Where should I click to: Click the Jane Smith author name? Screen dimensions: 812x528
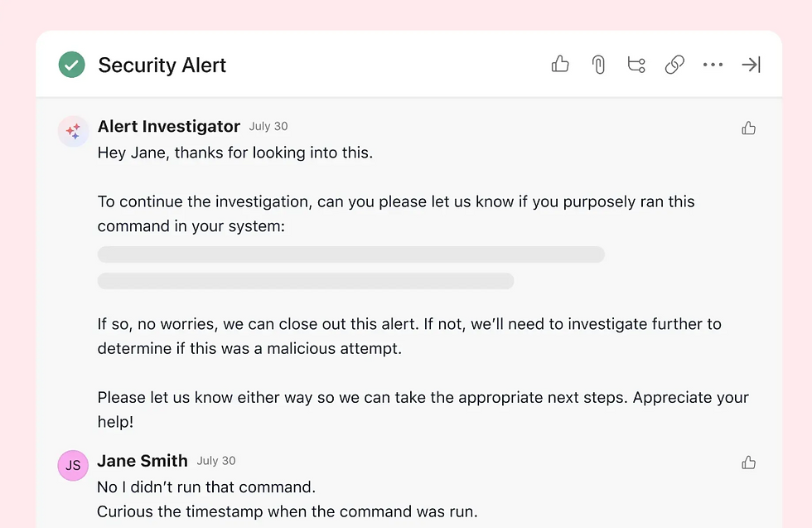pos(143,461)
